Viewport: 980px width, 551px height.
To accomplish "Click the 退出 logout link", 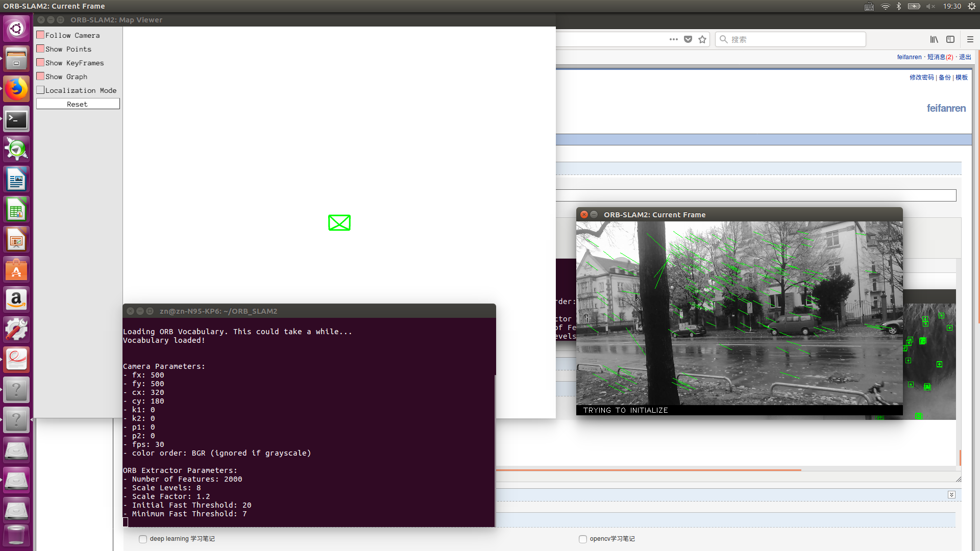I will (x=965, y=57).
